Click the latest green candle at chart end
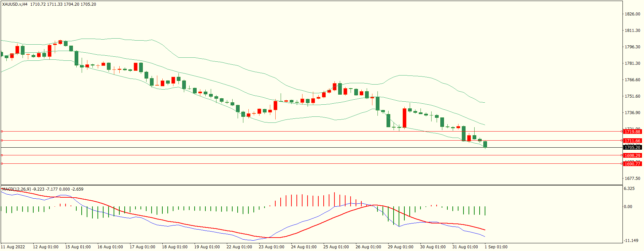Image resolution: width=644 pixels, height=251 pixels. point(485,144)
